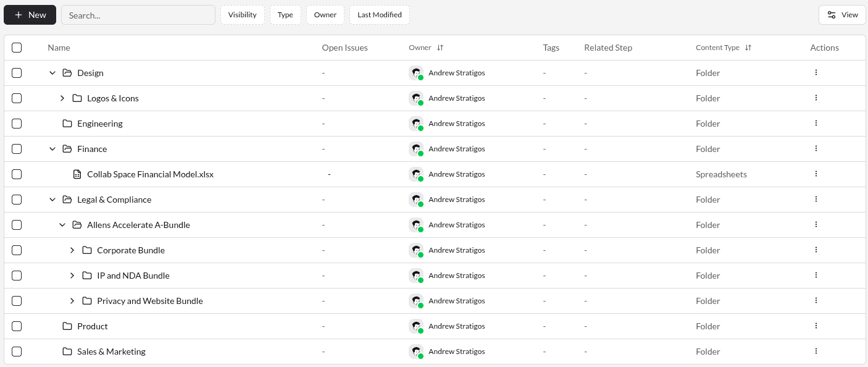The height and width of the screenshot is (367, 868).
Task: Click the New button
Action: (30, 15)
